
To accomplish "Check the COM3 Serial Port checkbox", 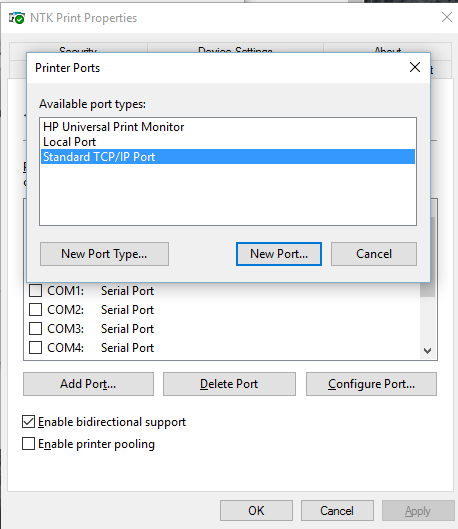I will (x=35, y=328).
